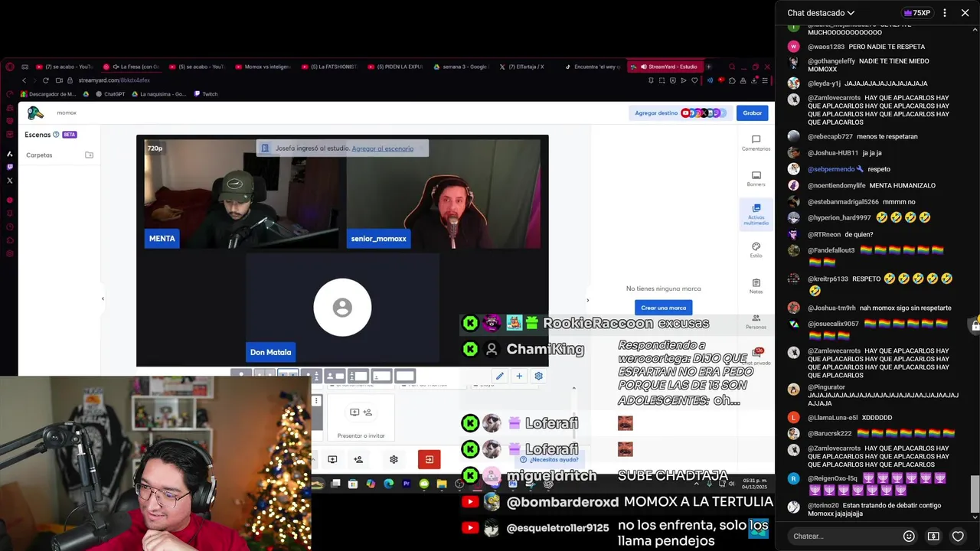
Task: Open the Banners panel
Action: (x=756, y=179)
